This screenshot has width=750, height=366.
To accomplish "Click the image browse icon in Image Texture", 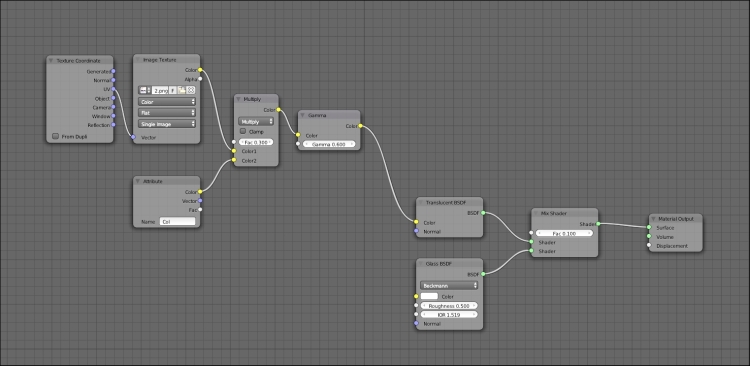I will tap(144, 90).
